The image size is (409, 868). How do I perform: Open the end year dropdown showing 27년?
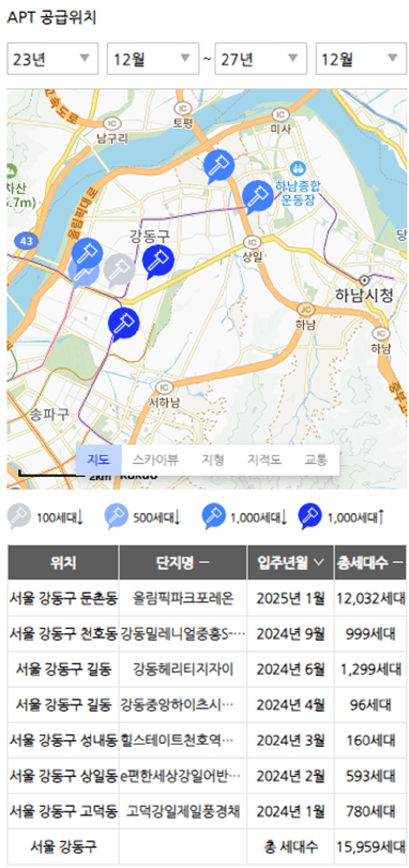[261, 59]
